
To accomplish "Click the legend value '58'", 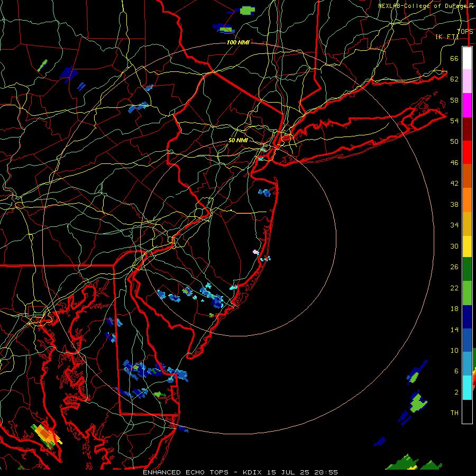I will [x=454, y=100].
